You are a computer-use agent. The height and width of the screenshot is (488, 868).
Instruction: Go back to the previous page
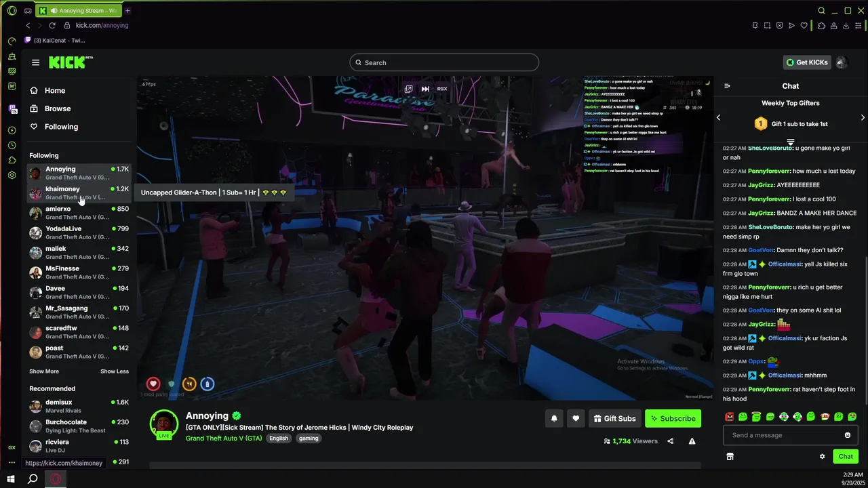point(28,25)
